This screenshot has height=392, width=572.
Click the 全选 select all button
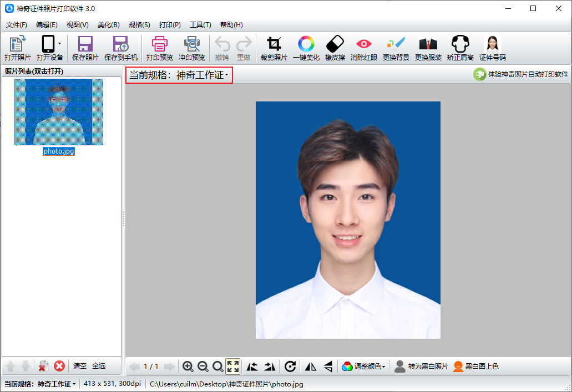(x=98, y=366)
